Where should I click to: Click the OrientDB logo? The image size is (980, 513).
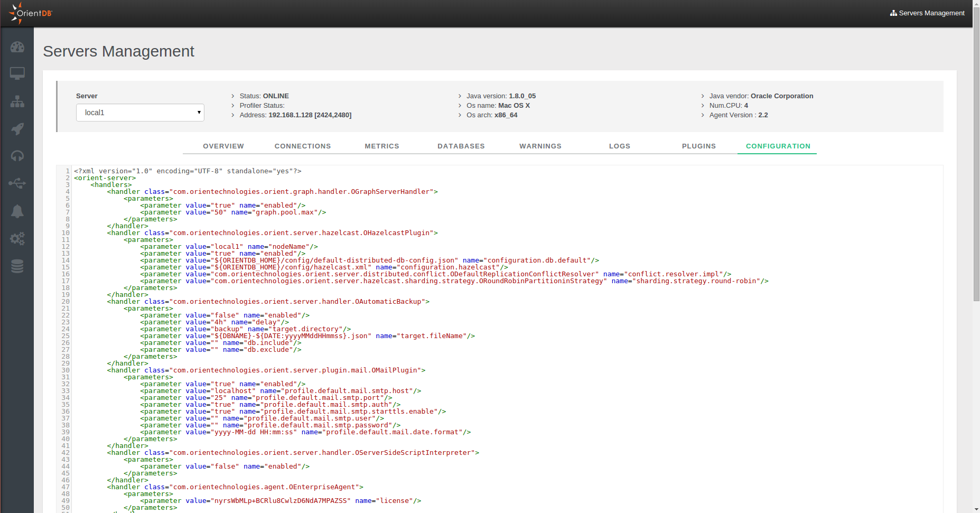point(30,13)
